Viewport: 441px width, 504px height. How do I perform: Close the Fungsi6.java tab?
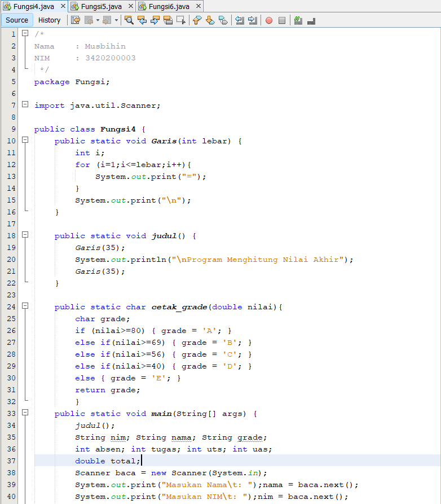click(x=199, y=6)
